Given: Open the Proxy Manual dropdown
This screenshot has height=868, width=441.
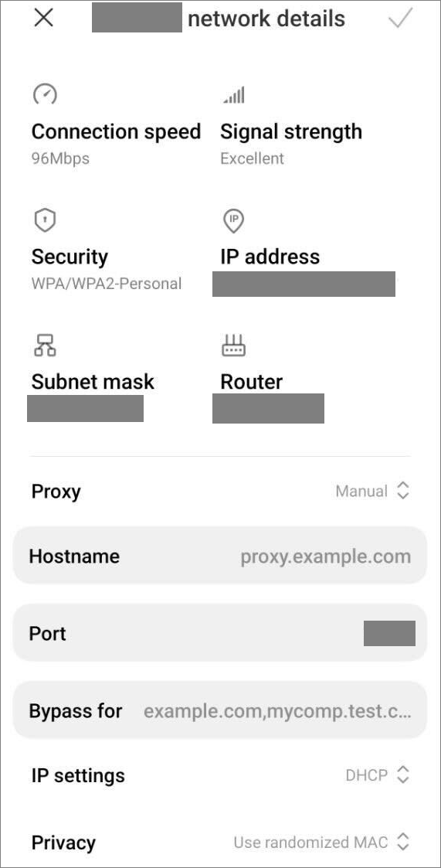Looking at the screenshot, I should click(x=372, y=491).
